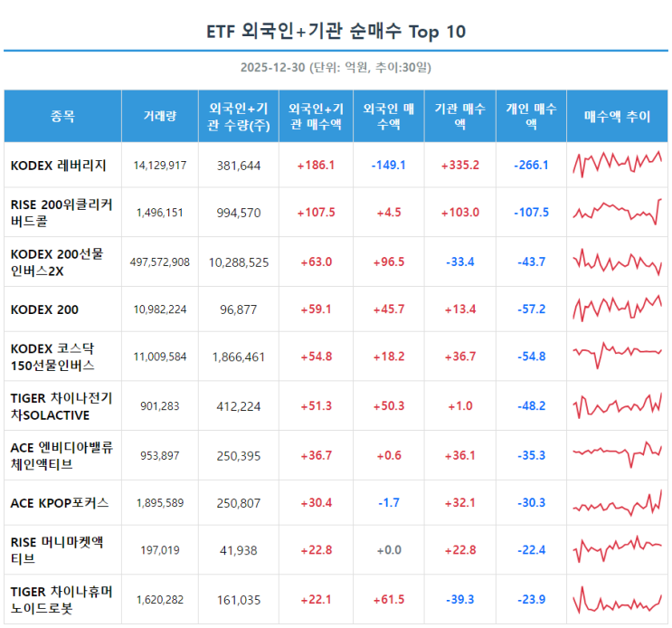Click the +61.5 foreign buy value
672x628 pixels.
389,600
